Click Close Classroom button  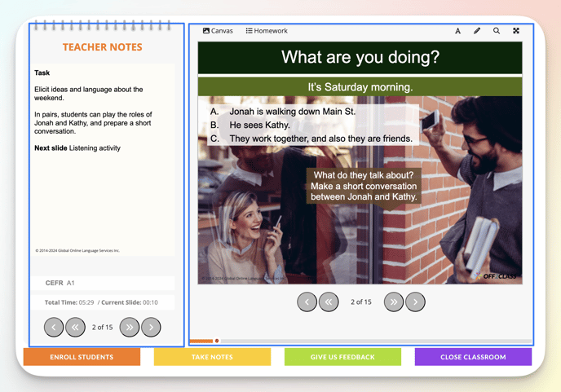point(473,357)
